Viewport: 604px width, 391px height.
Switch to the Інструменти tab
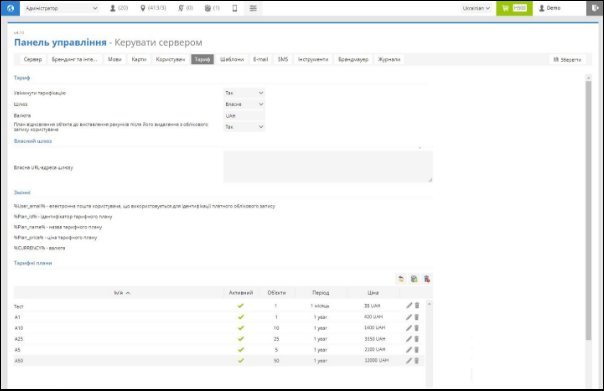(313, 59)
